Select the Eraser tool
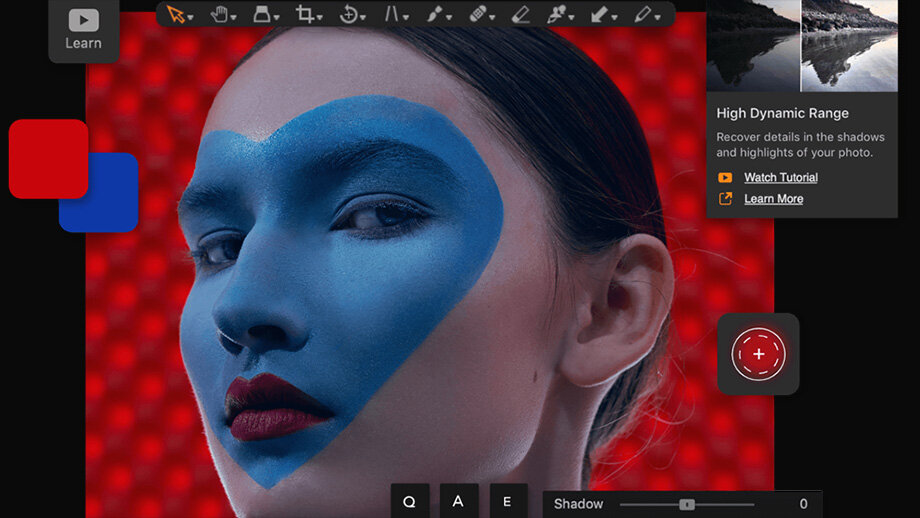Screen dimensions: 920x518 (x=520, y=14)
